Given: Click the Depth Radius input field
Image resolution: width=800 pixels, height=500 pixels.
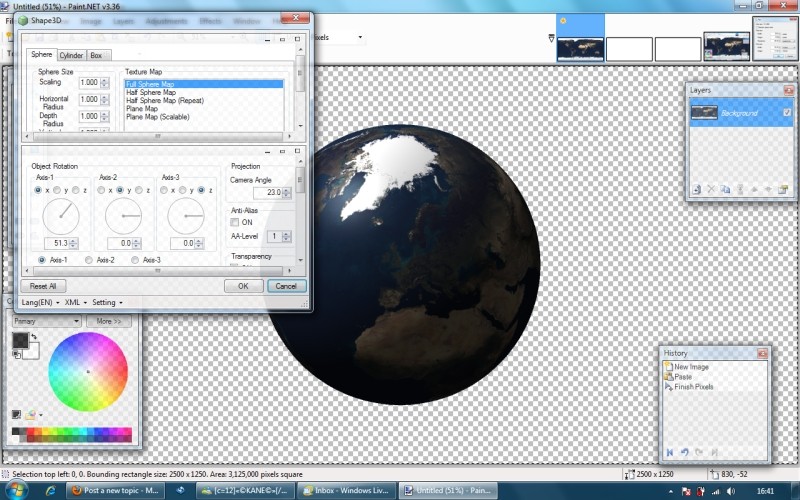Looking at the screenshot, I should tap(89, 116).
